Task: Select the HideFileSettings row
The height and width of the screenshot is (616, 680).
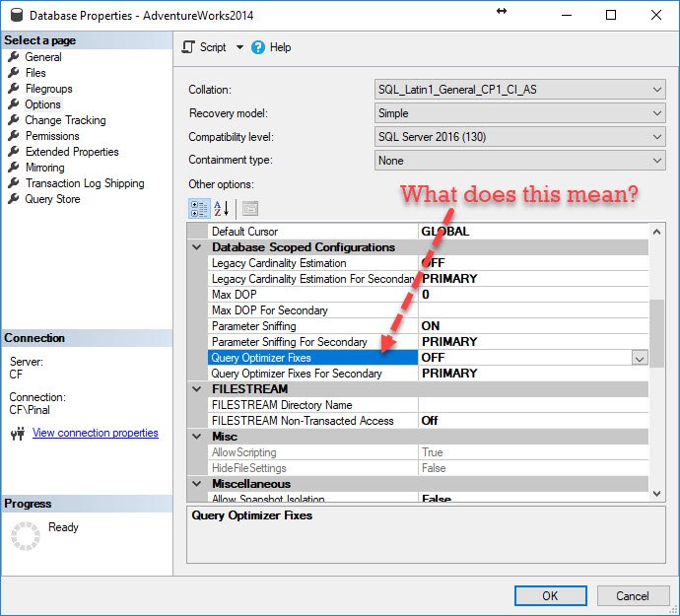Action: 428,468
